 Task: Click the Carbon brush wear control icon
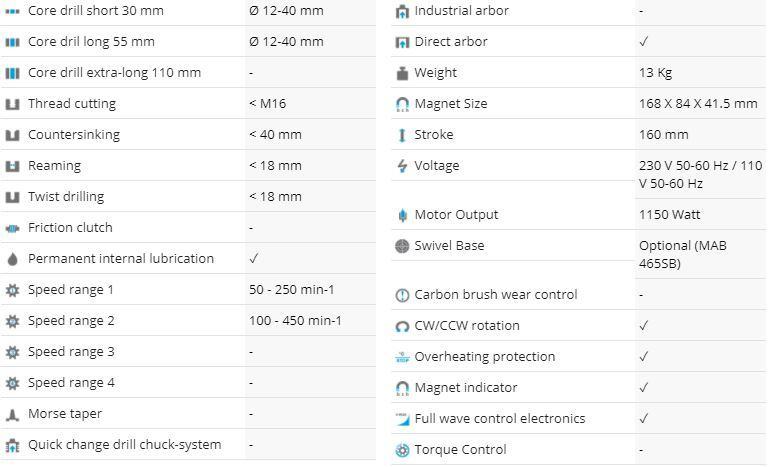click(402, 295)
